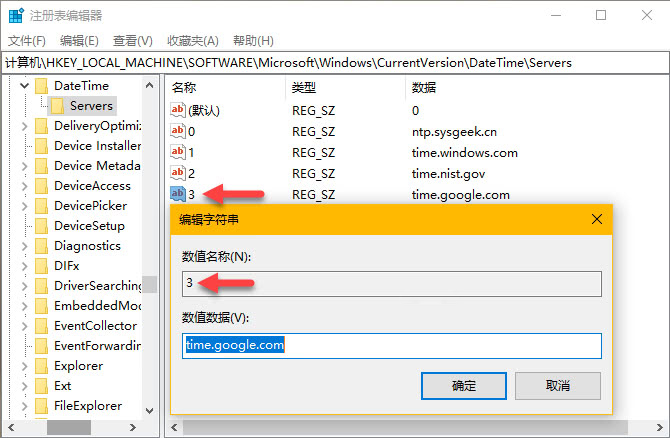This screenshot has width=670, height=438.
Task: Select the string icon for value 2
Action: (178, 173)
